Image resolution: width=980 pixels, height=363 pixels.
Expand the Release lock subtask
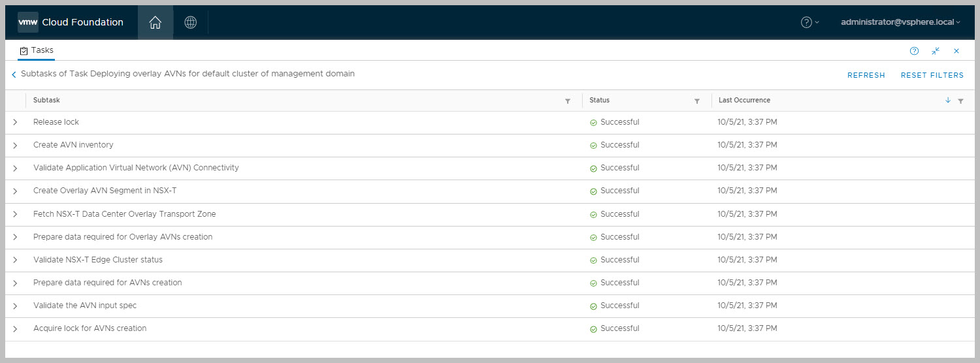15,122
